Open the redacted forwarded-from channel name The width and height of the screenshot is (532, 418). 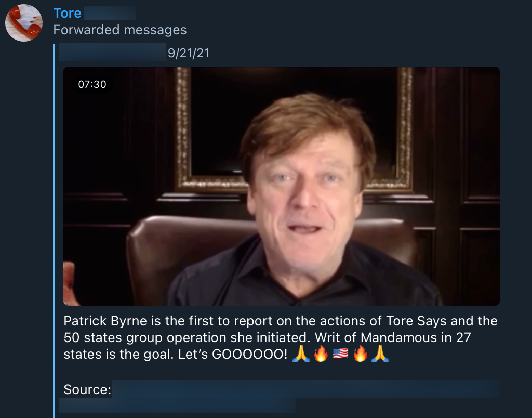[x=112, y=53]
